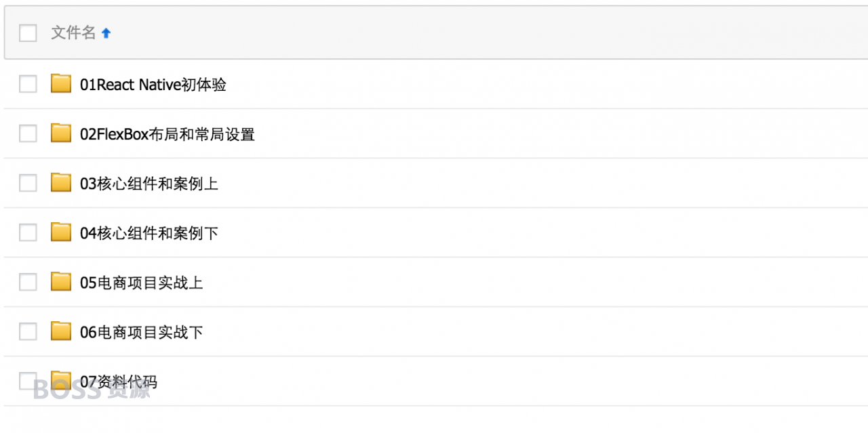Click the 03核心组件和案例上 folder icon

point(61,183)
